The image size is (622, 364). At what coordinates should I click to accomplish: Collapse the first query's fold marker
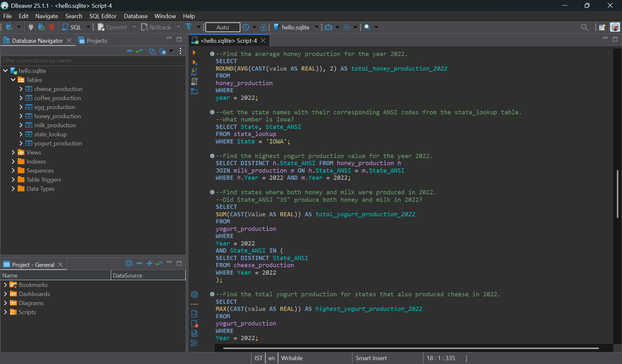[x=212, y=54]
